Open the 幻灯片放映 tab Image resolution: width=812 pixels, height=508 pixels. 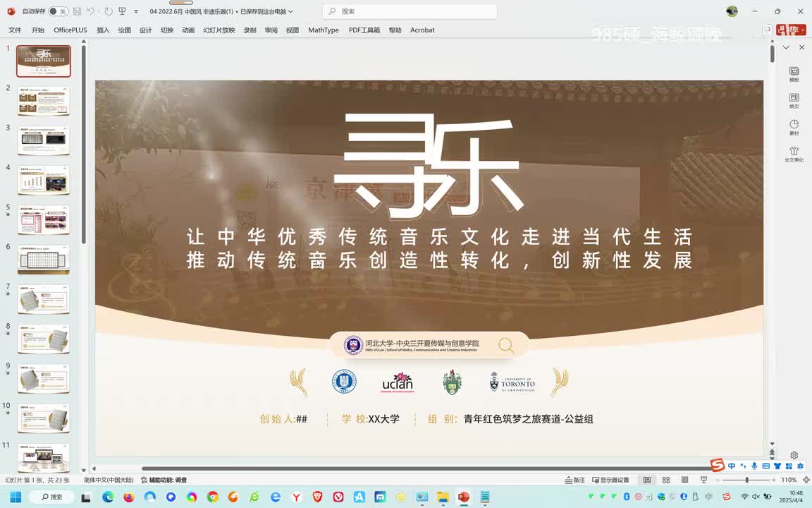pos(219,30)
